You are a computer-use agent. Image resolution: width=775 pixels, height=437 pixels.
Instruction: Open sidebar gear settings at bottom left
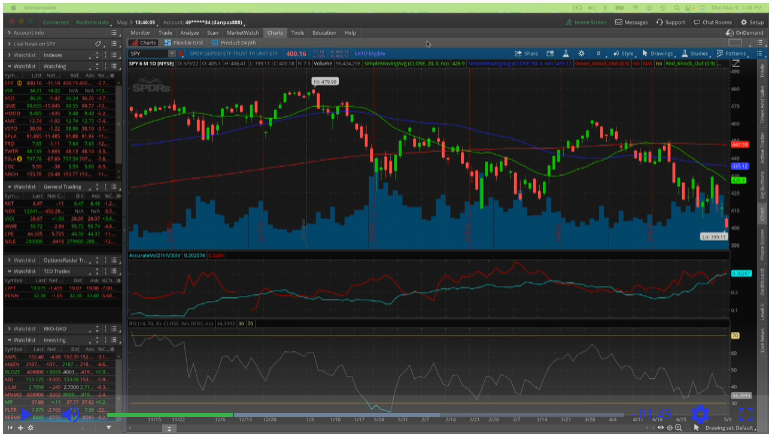[x=31, y=428]
